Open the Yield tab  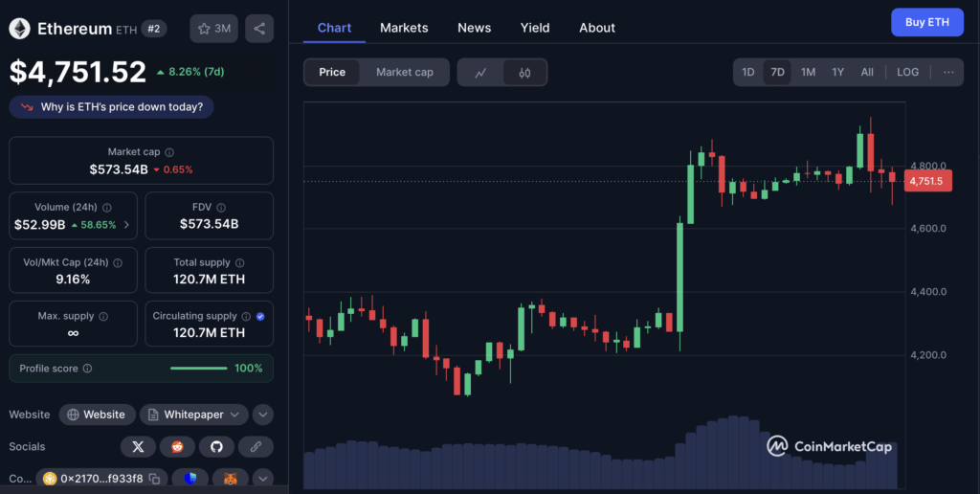535,28
